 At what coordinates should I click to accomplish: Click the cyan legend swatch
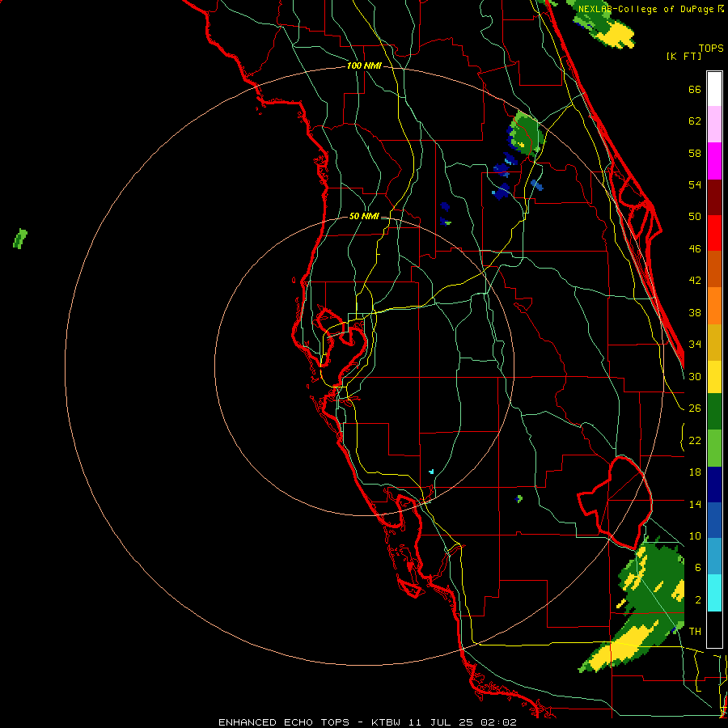tap(714, 593)
